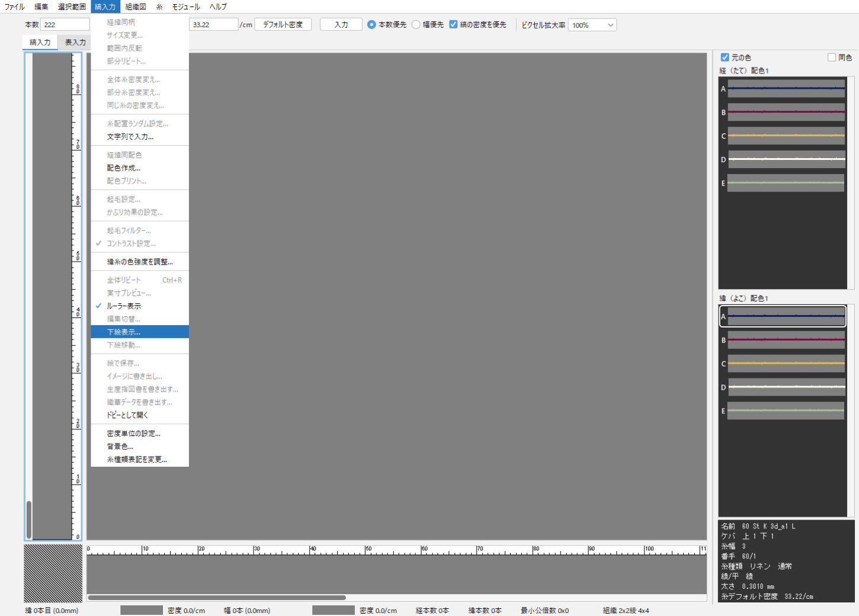Select weft yarn B magenta swatch
The height and width of the screenshot is (616, 859).
[786, 340]
